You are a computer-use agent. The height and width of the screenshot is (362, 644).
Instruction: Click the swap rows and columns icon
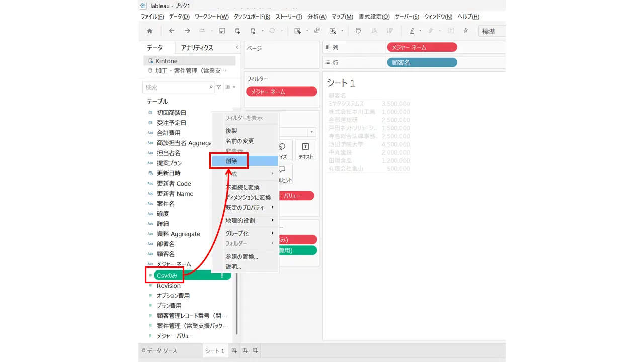(358, 31)
